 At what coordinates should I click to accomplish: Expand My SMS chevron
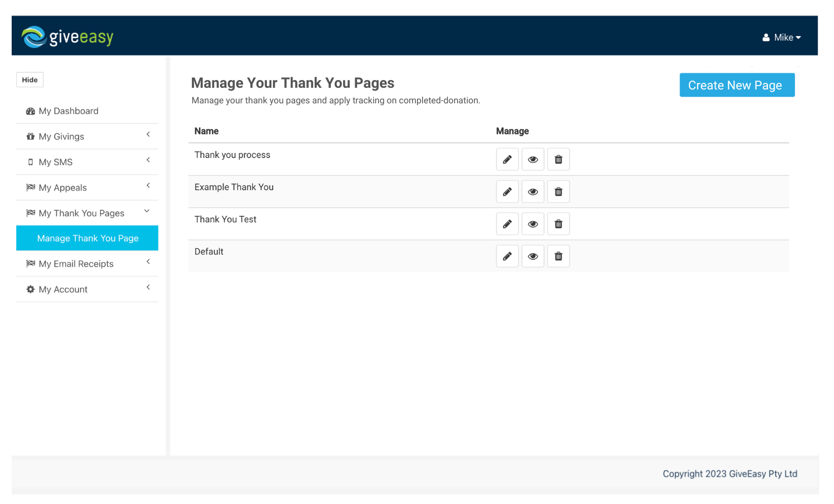coord(148,160)
